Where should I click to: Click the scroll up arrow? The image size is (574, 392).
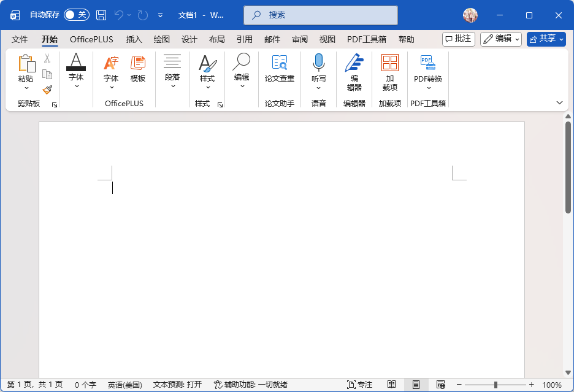coord(568,116)
